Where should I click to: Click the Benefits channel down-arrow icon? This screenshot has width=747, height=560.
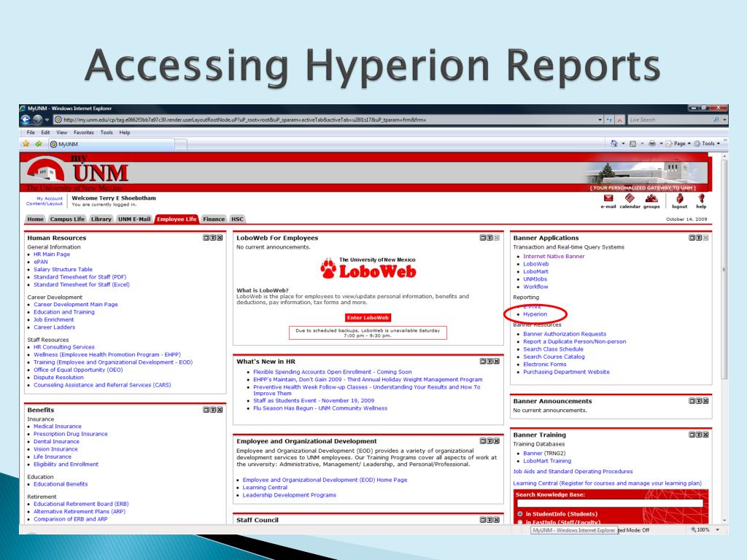[213, 410]
